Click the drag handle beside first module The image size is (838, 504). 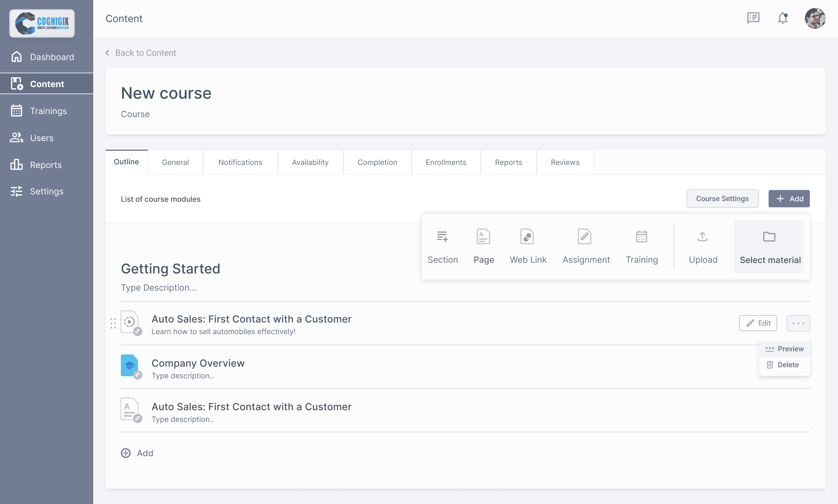(x=113, y=323)
